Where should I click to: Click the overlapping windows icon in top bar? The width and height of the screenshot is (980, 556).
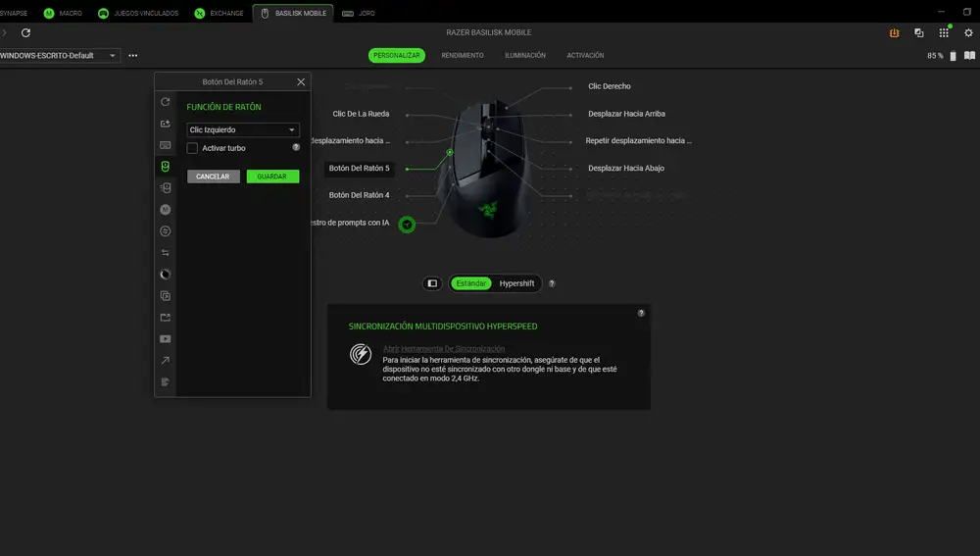[919, 32]
